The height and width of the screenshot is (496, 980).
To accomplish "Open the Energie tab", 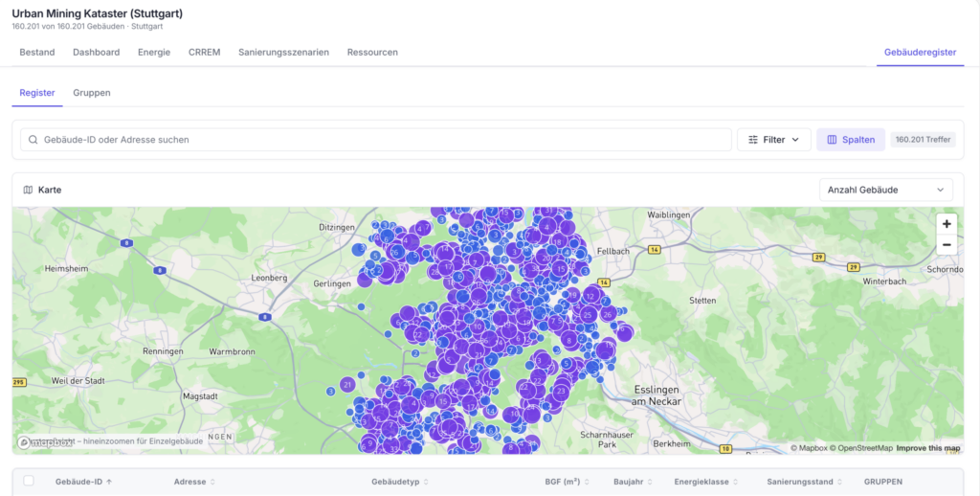I will tap(154, 52).
